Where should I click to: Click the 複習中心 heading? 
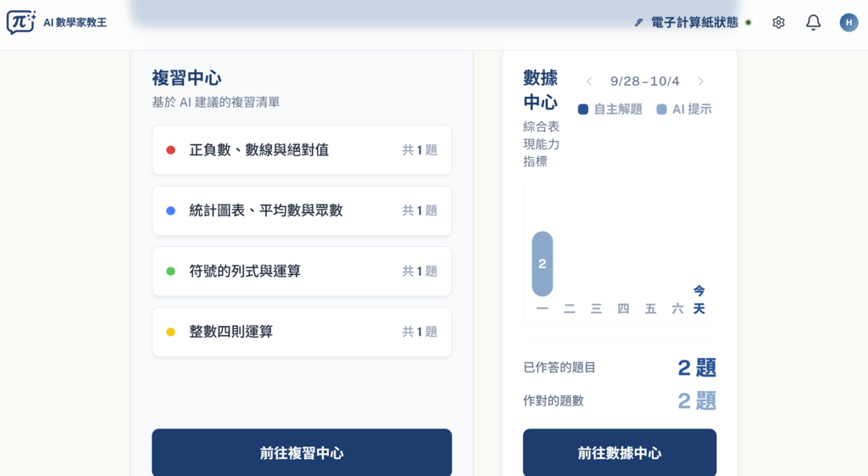(x=186, y=78)
